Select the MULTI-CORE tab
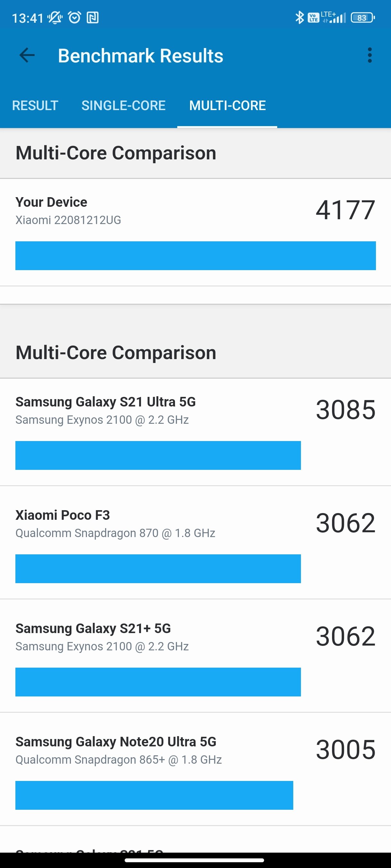This screenshot has width=391, height=868. pos(227,106)
